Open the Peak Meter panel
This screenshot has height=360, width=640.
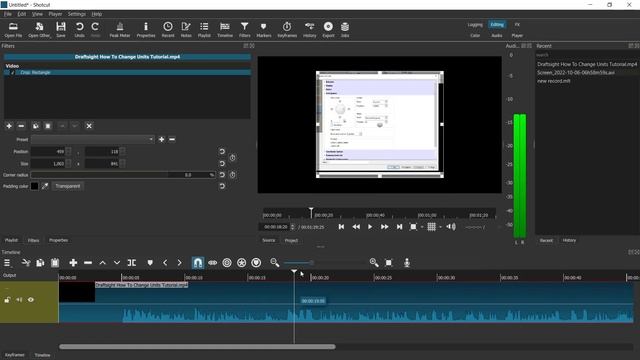(120, 30)
